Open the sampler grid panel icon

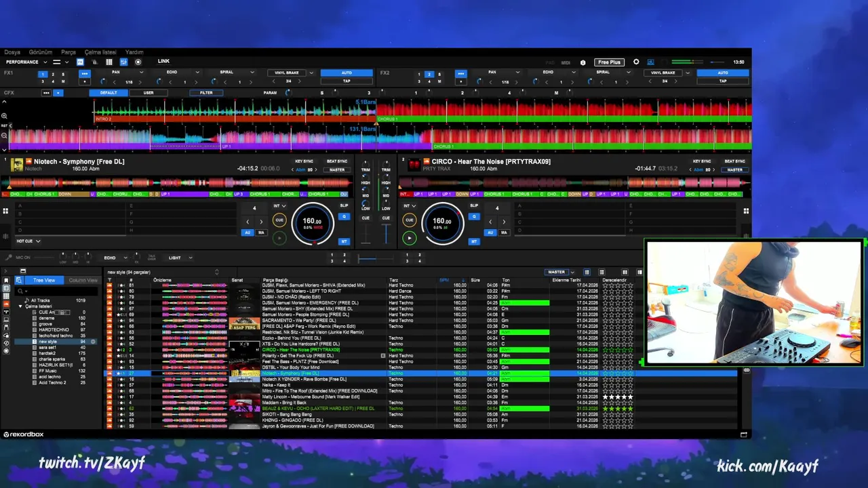[x=108, y=62]
